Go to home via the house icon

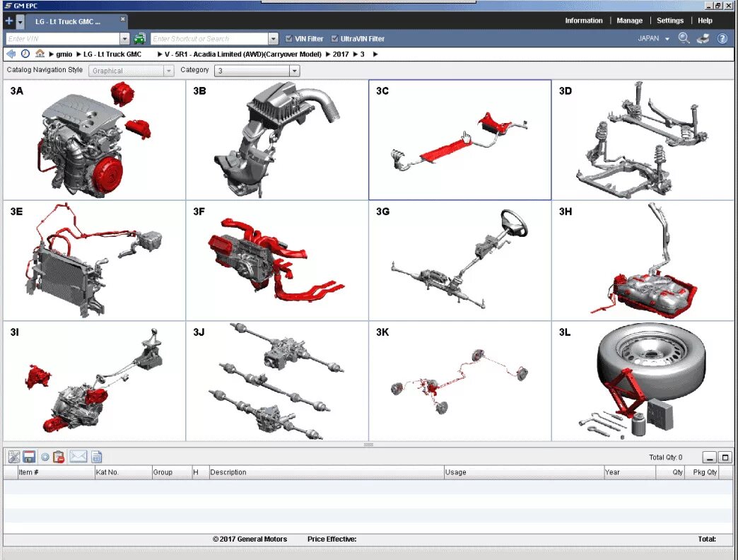tap(40, 54)
